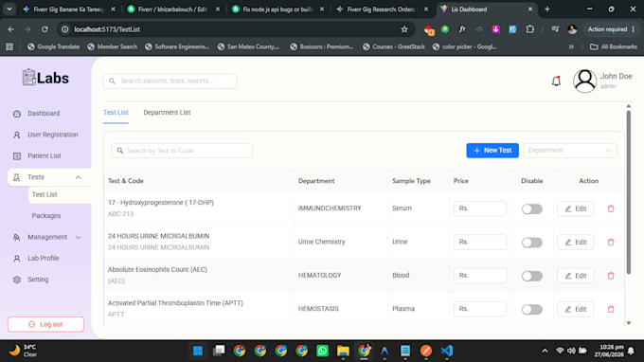Delete the APTT test row
Viewport: 644px width, 362px height.
click(611, 309)
